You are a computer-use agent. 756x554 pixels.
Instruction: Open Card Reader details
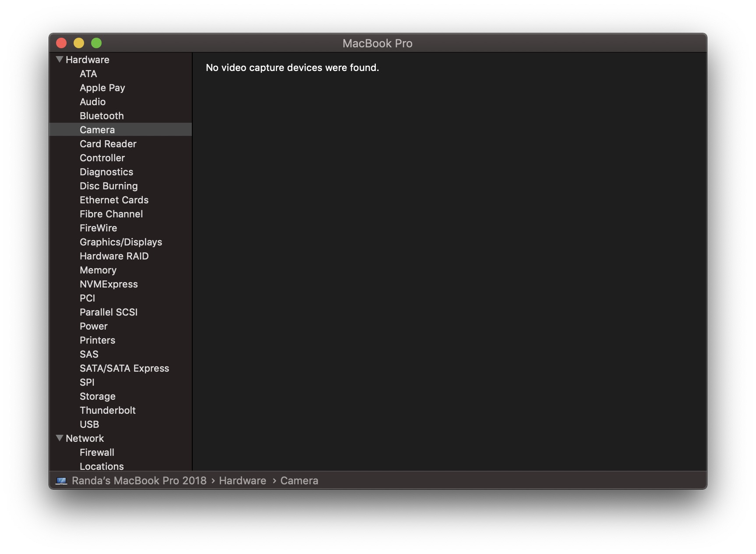pyautogui.click(x=108, y=144)
